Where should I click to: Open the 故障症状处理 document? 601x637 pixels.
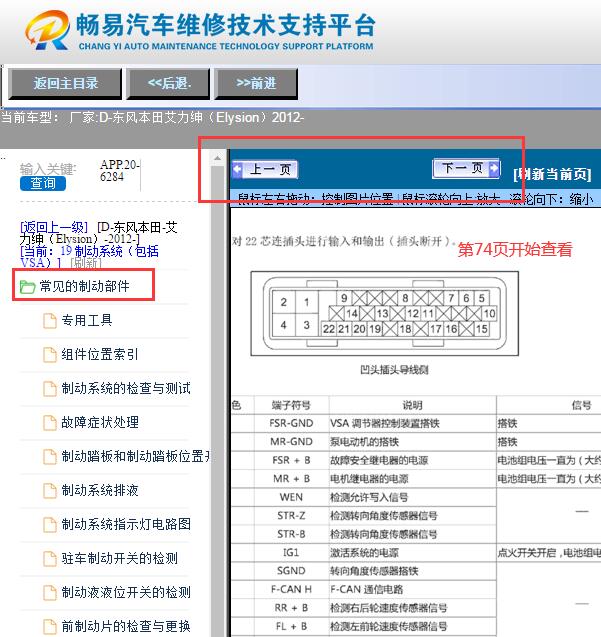click(x=100, y=422)
